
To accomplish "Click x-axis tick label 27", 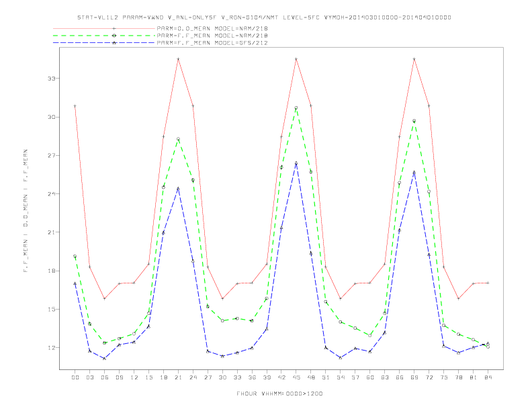I will (208, 377).
